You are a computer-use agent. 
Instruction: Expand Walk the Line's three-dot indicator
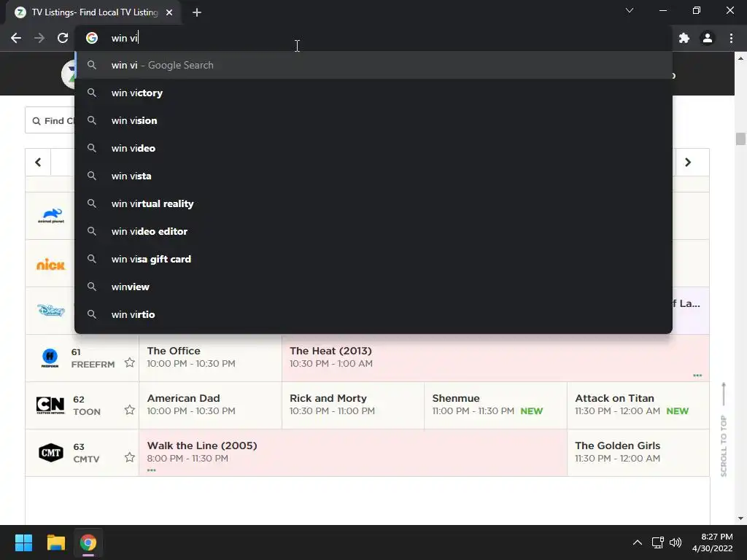(x=152, y=470)
